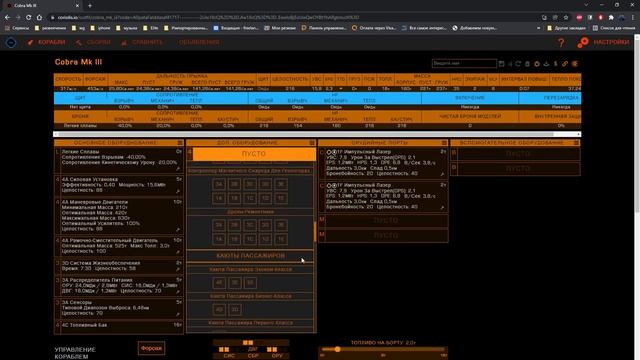This screenshot has width=640, height=360.
Task: Add a pip to ДВГ engines
Action: (x=253, y=349)
